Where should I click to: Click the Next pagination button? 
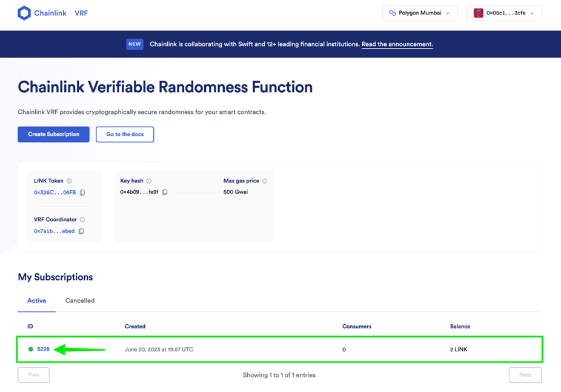525,375
